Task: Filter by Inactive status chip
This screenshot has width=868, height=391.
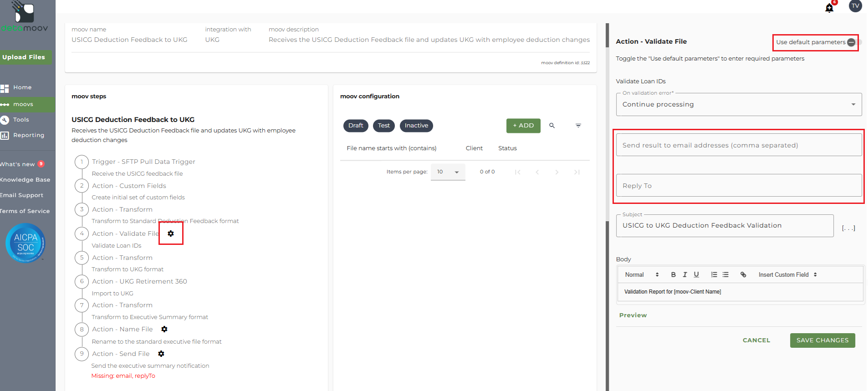Action: coord(416,126)
